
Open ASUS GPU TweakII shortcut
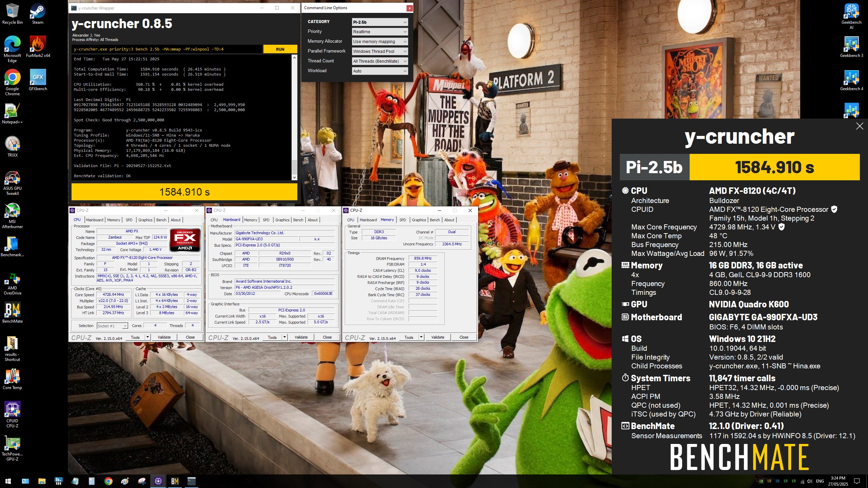click(13, 183)
